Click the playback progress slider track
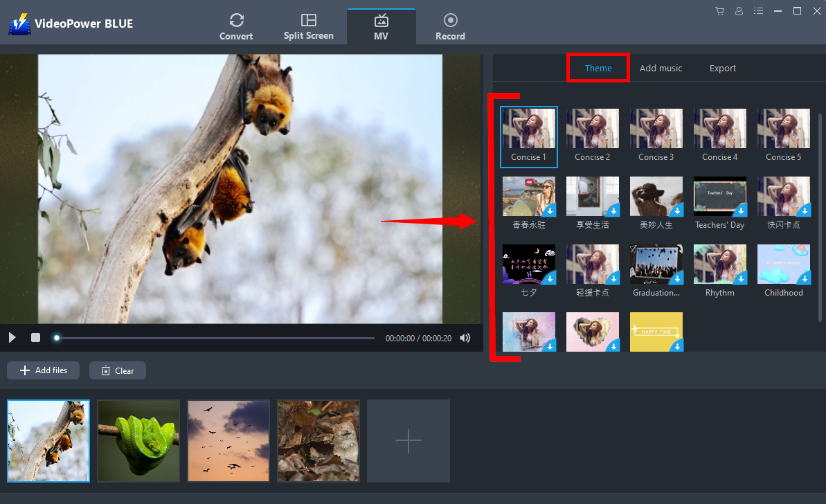The image size is (826, 504). pyautogui.click(x=215, y=338)
